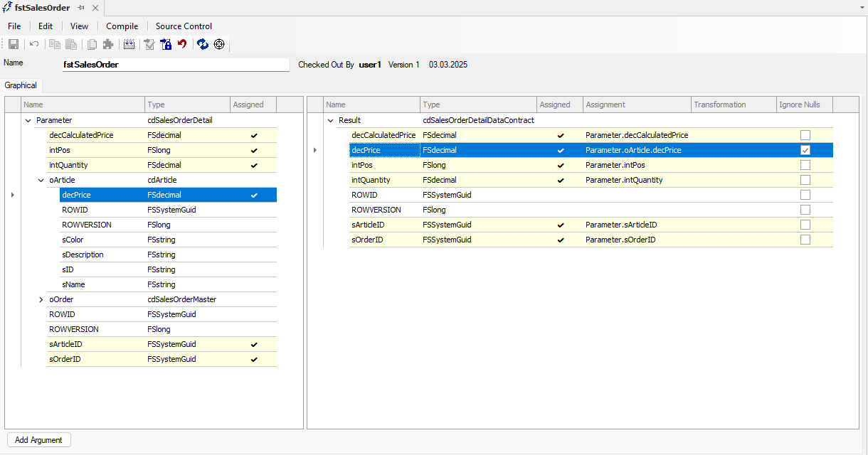
Task: Click the puzzle-piece toolbar icon
Action: pyautogui.click(x=108, y=44)
